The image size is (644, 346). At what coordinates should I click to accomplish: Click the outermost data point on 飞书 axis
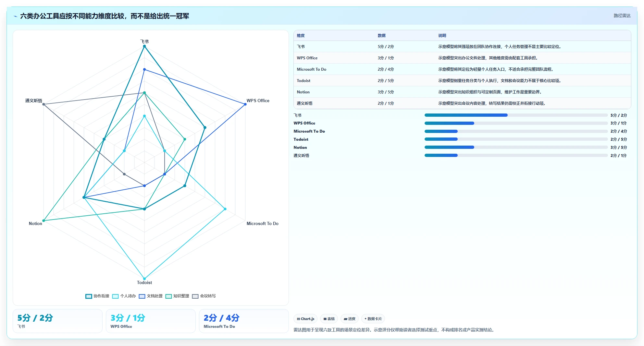click(144, 46)
